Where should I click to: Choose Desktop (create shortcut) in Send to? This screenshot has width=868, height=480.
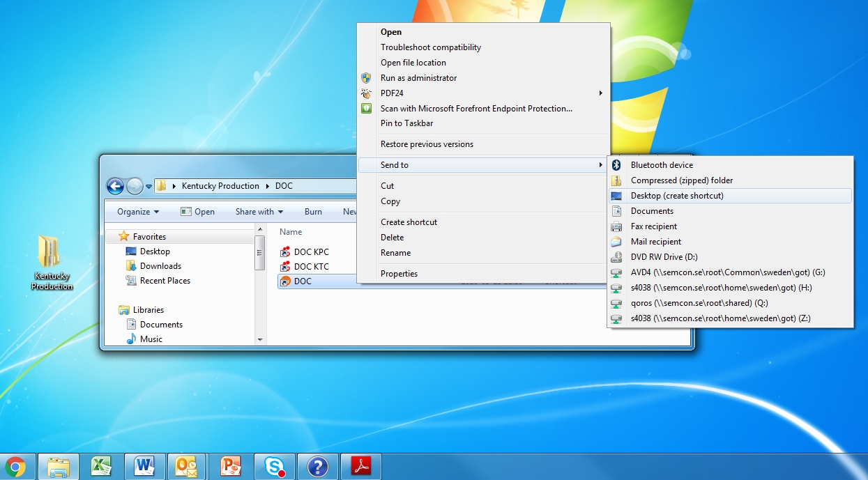pyautogui.click(x=677, y=196)
